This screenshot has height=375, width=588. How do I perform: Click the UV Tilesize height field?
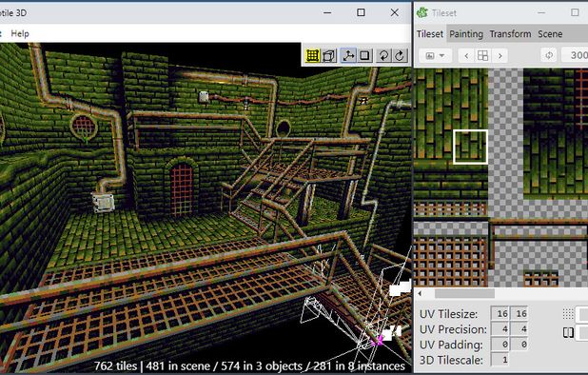coord(519,313)
